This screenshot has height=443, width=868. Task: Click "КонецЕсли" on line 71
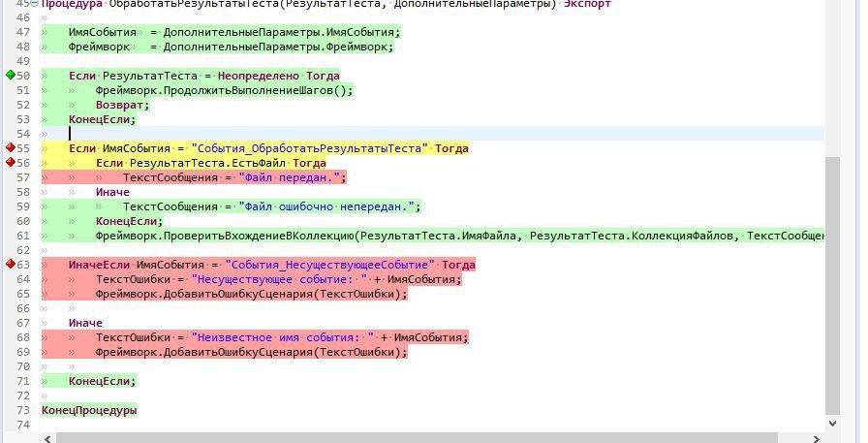(x=99, y=381)
